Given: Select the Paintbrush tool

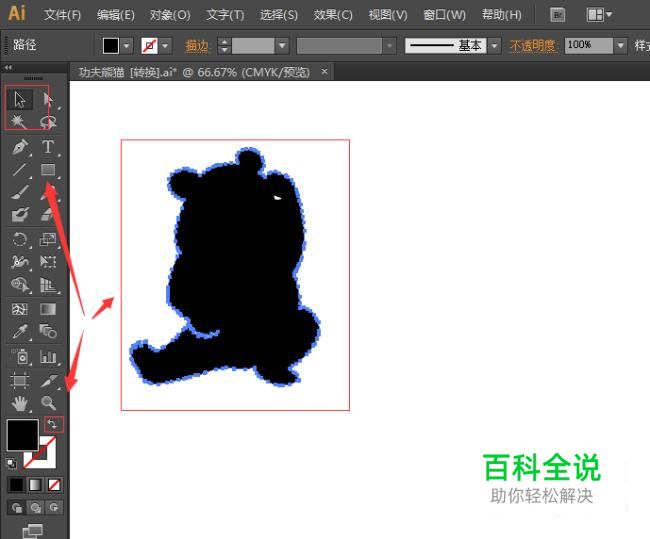Looking at the screenshot, I should coord(19,192).
